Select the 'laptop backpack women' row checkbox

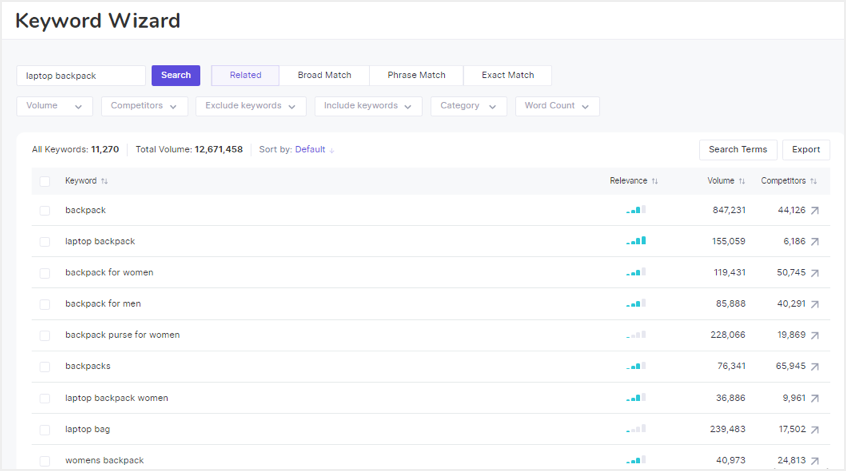pos(44,399)
